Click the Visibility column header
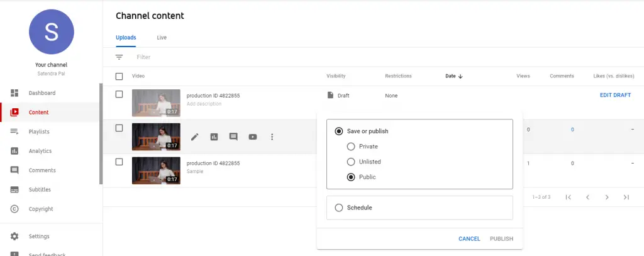 (x=336, y=76)
